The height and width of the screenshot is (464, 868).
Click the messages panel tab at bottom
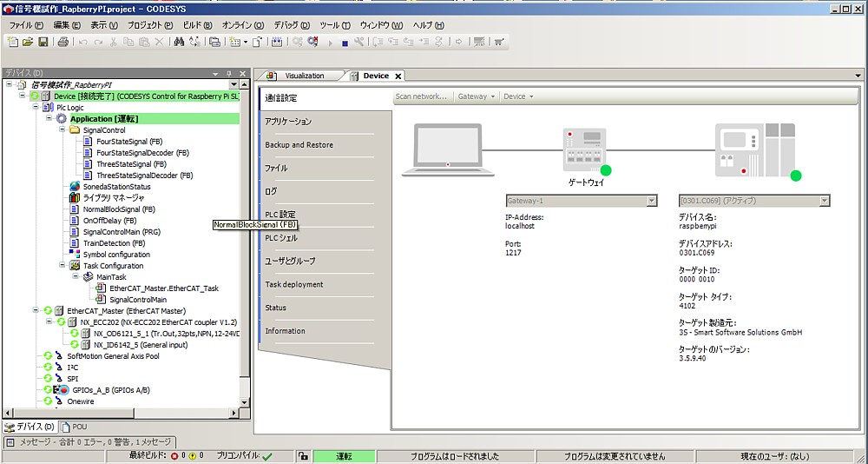(89, 441)
